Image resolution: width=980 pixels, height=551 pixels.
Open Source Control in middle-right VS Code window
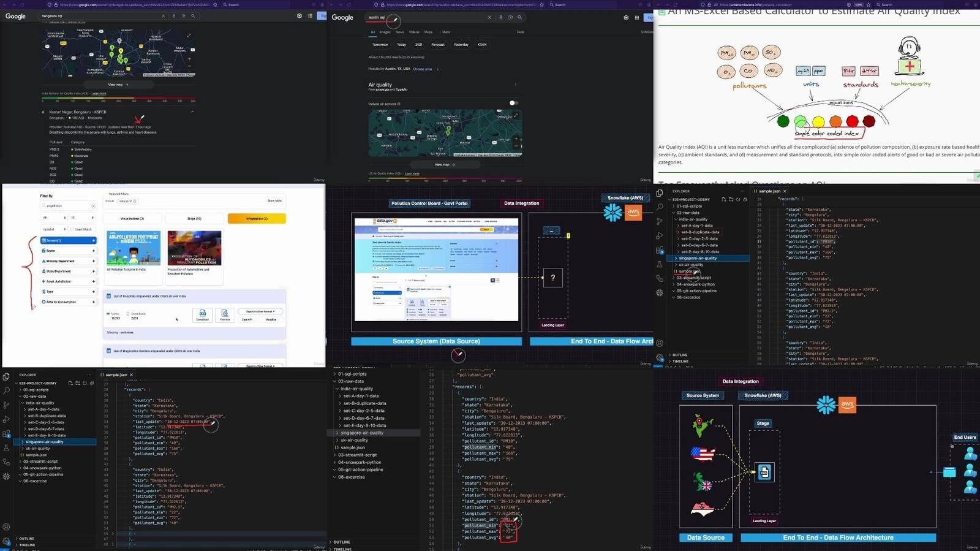tap(659, 221)
